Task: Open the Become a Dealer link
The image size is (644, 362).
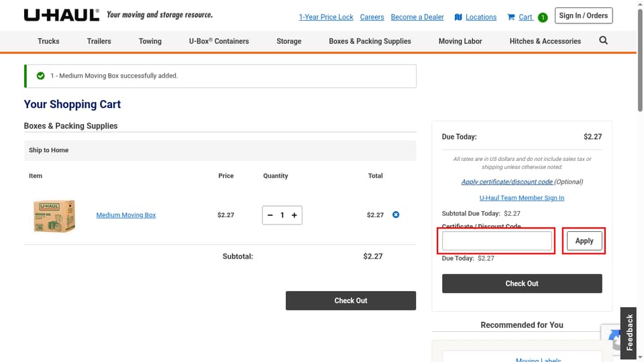Action: click(417, 17)
